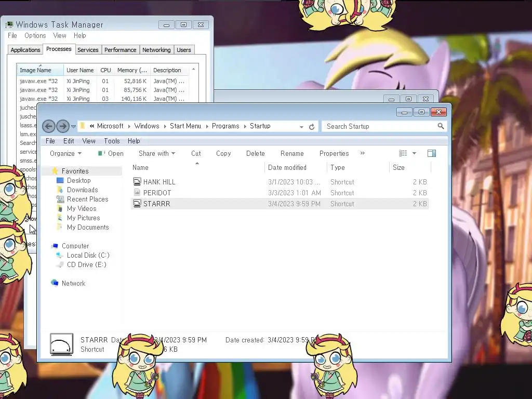Show more toolbar commands chevron
Viewport: 532px width, 399px height.
[362, 153]
